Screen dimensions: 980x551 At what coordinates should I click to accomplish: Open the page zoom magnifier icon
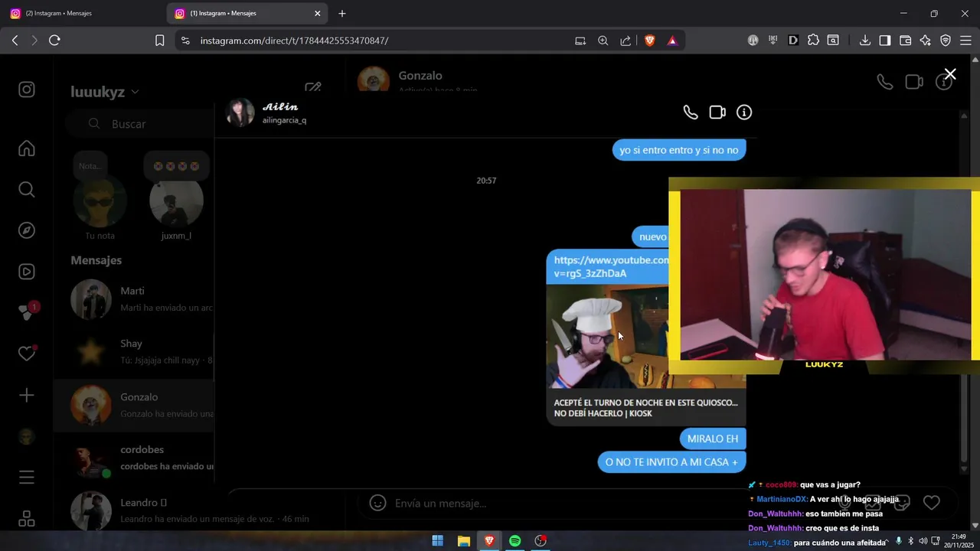pos(603,41)
